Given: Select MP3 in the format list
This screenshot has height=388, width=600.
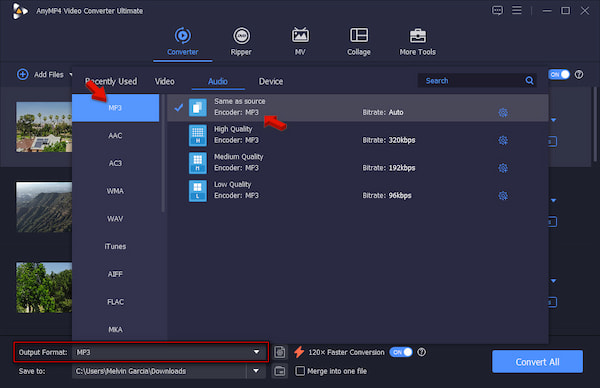Looking at the screenshot, I should point(116,108).
